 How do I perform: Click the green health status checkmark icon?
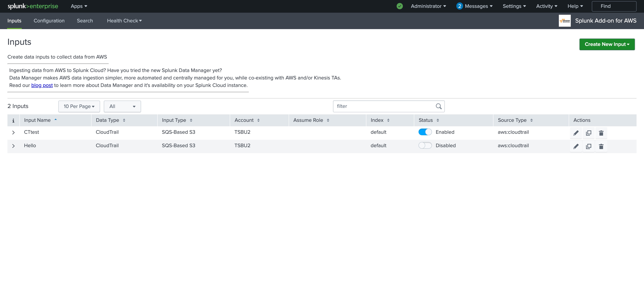point(400,6)
